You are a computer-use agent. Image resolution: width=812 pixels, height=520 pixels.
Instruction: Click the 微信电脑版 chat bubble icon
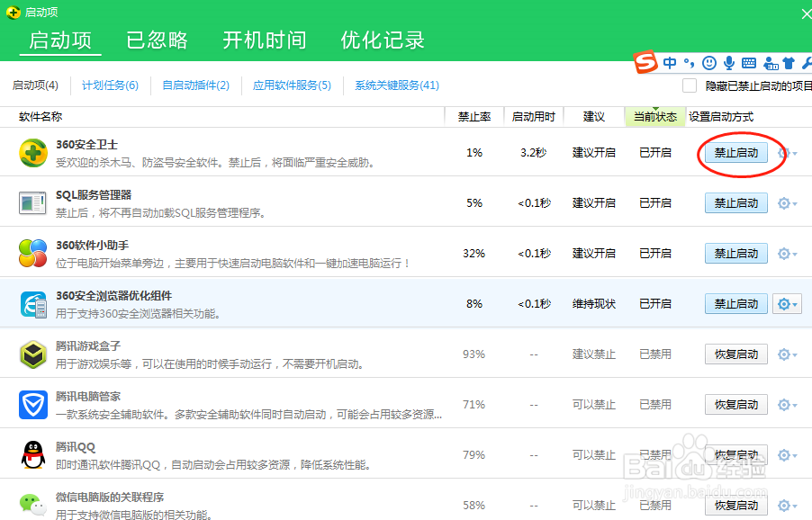point(32,504)
